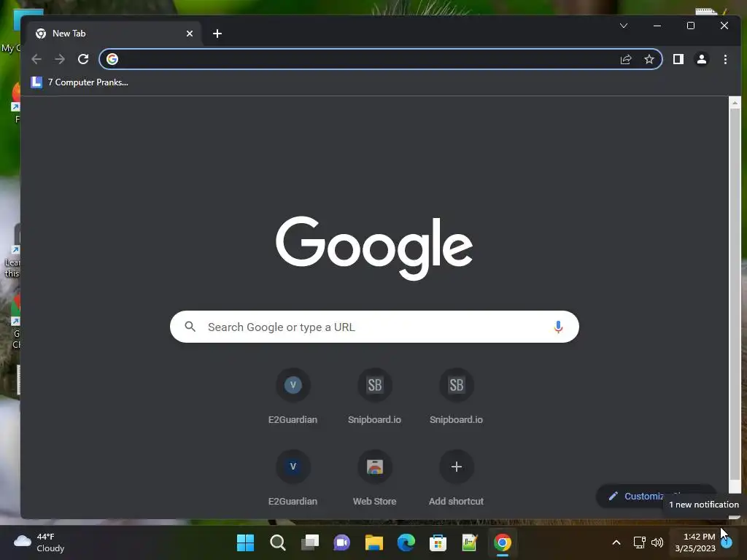This screenshot has height=560, width=747.
Task: Bookmark this tab with the star icon
Action: [x=649, y=59]
